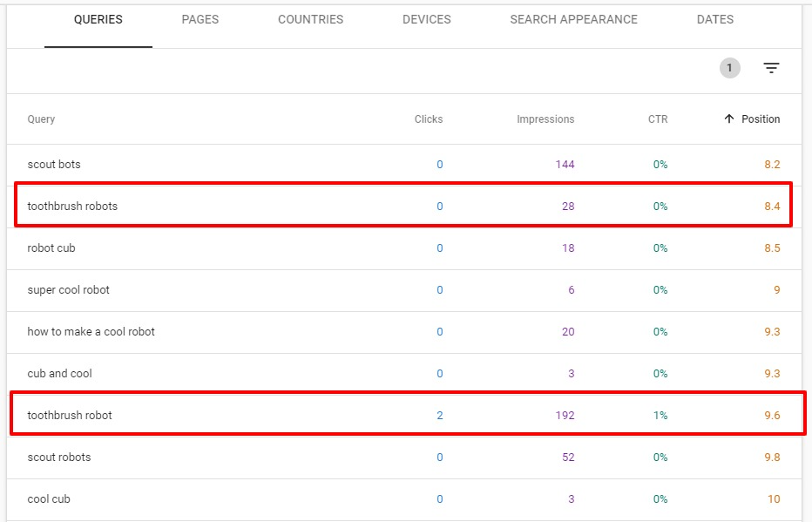Viewport: 812px width, 522px height.
Task: Sort table by Clicks column
Action: 428,119
